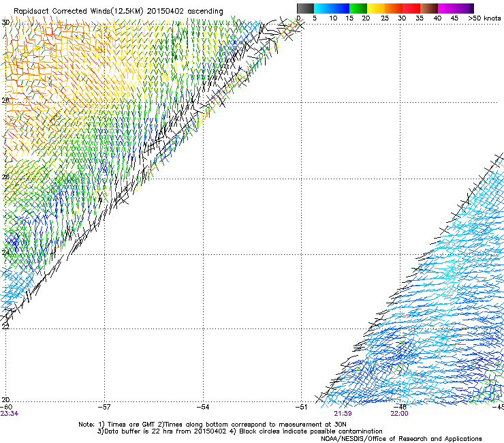Click the 22:00 time label

click(399, 414)
